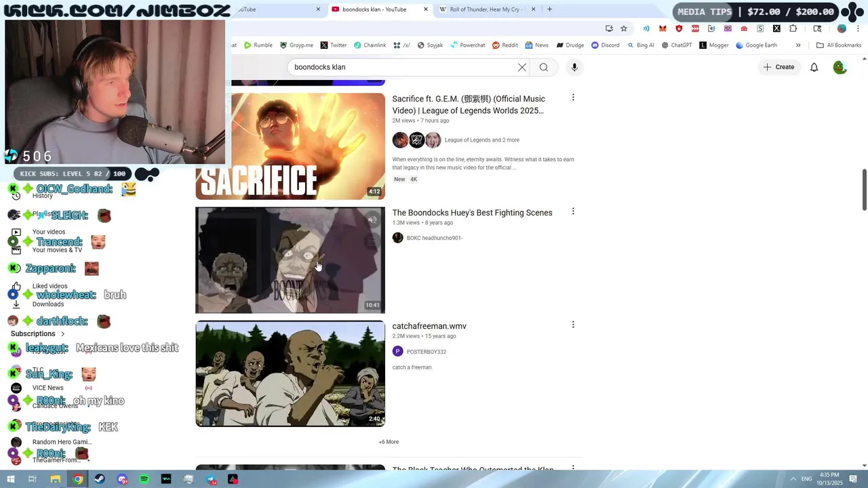Open options menu for Sacrifice video

(573, 98)
